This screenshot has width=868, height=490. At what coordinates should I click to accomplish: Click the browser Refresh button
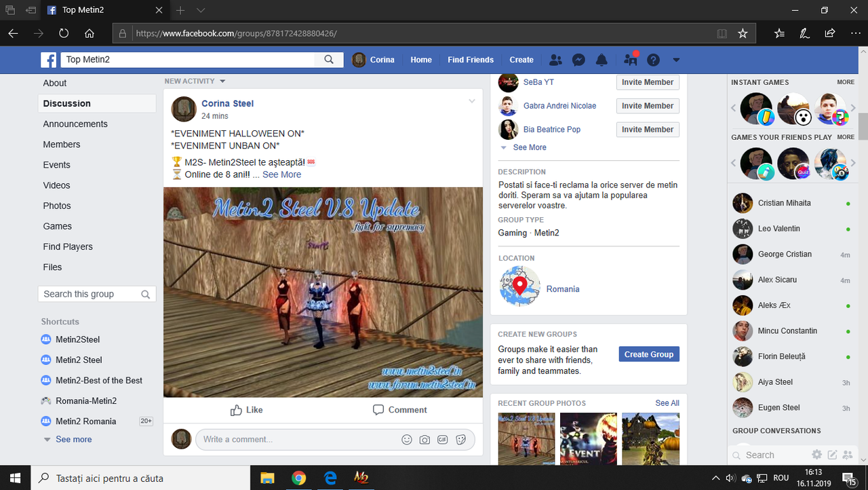(x=64, y=33)
